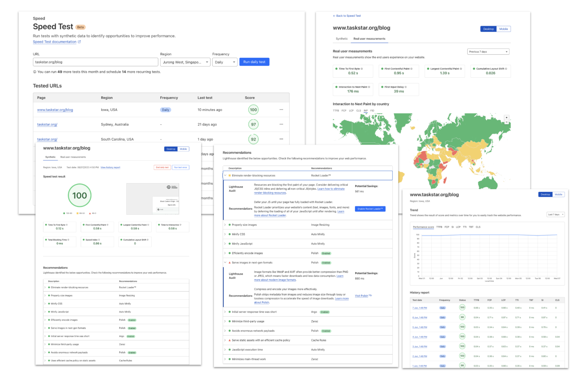Expand the Minimizes main-thread work row
Viewport: 588px width, 383px height.
[225, 359]
